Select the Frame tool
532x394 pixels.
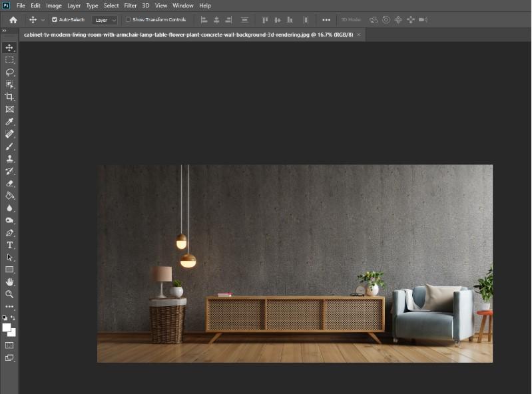click(x=9, y=109)
